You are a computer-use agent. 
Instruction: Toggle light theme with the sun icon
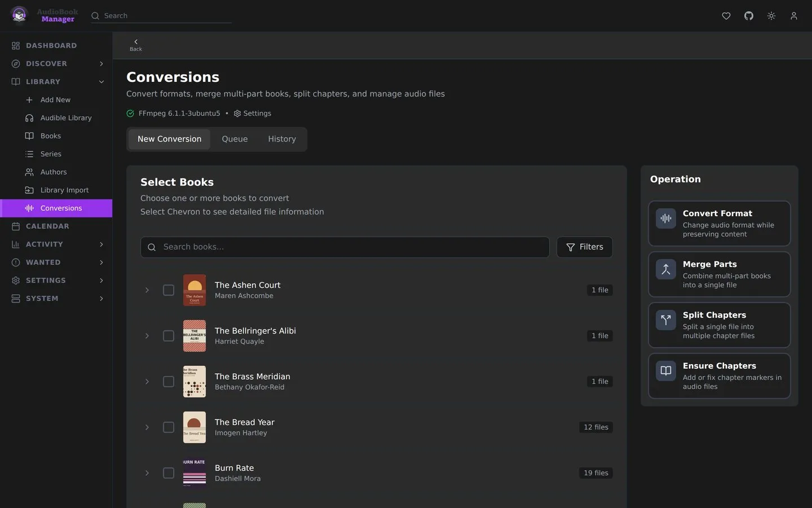(771, 16)
